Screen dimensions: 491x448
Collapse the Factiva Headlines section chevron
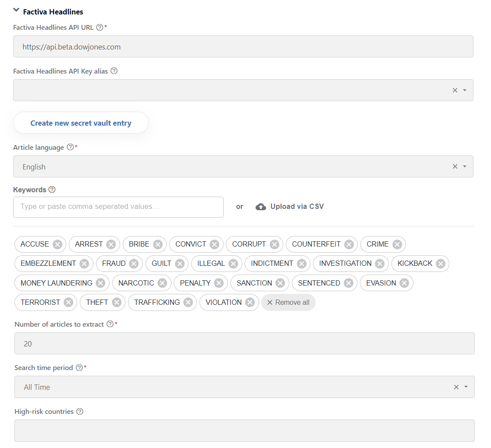(16, 10)
